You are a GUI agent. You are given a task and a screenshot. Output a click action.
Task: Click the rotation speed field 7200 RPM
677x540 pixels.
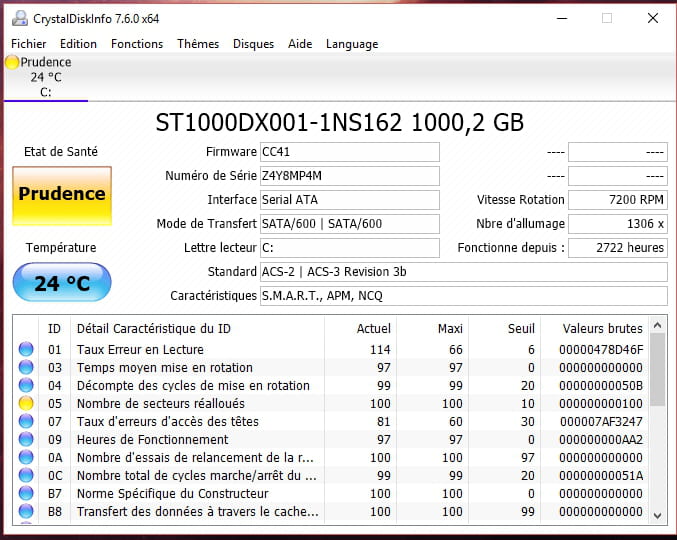point(618,200)
